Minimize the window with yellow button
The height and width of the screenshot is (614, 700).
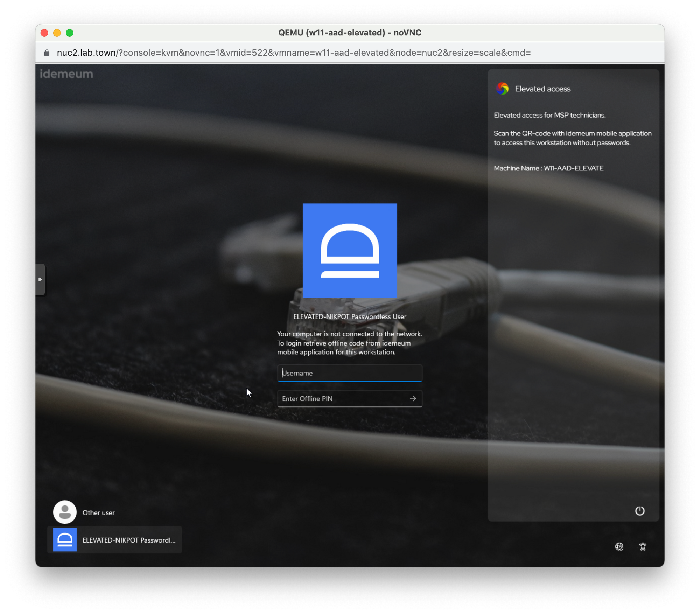tap(57, 33)
